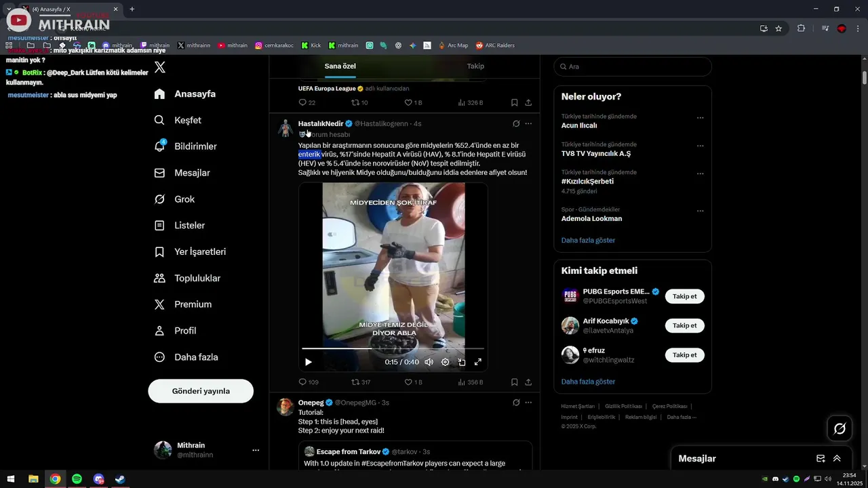Click the floating Grok button

pyautogui.click(x=840, y=428)
